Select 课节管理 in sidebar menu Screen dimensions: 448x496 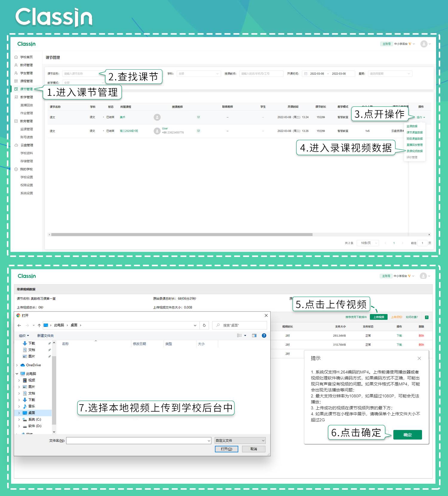(x=26, y=89)
